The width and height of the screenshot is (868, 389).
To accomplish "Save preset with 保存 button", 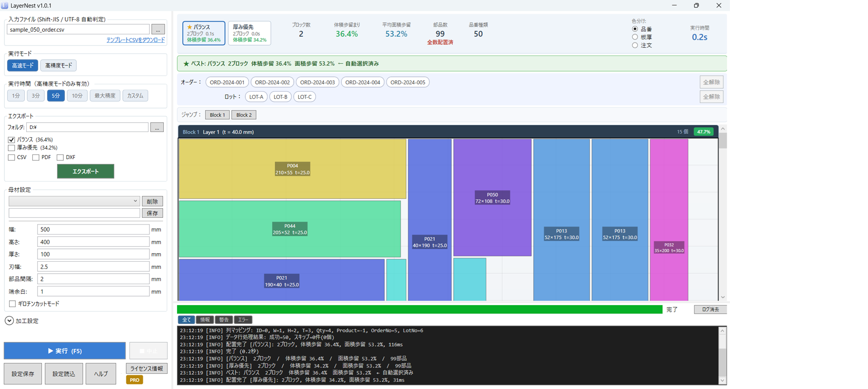I will pyautogui.click(x=152, y=213).
